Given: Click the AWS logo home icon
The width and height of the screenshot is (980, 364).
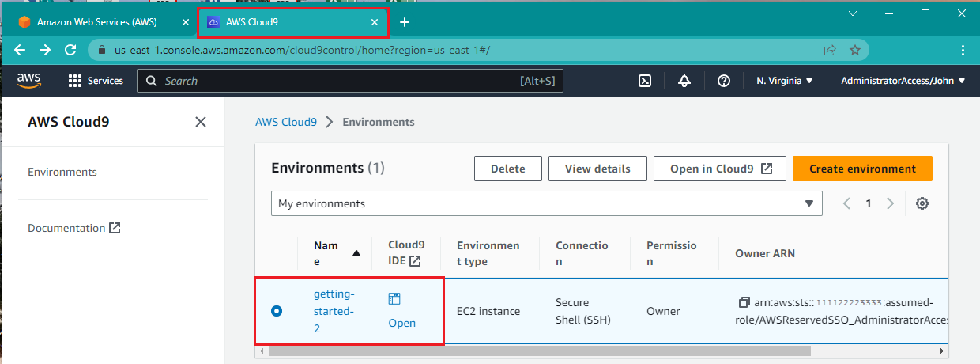Looking at the screenshot, I should (x=28, y=80).
